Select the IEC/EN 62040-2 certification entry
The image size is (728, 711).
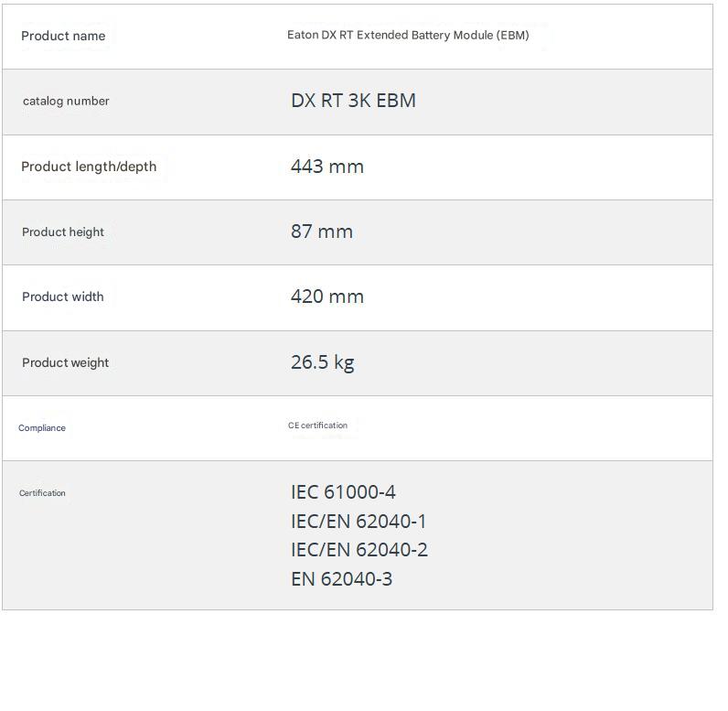click(x=359, y=550)
